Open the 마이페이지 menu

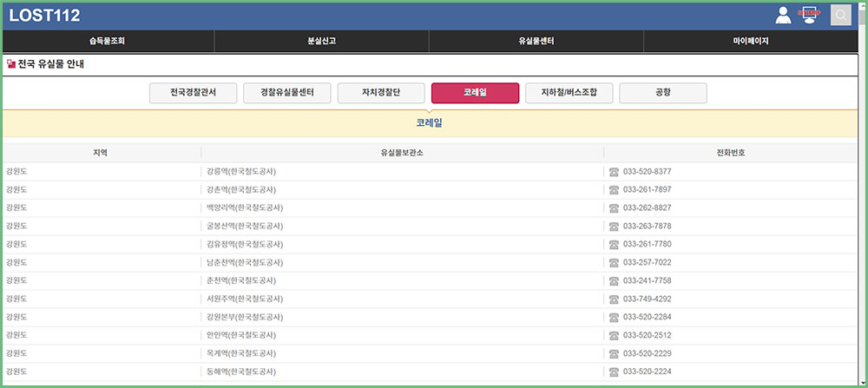click(x=751, y=41)
